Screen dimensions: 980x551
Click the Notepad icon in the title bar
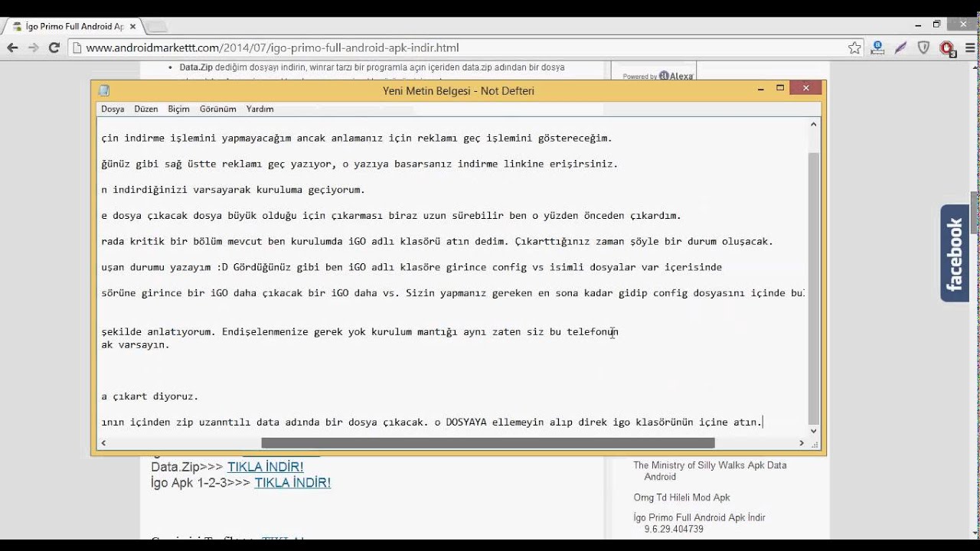[104, 90]
